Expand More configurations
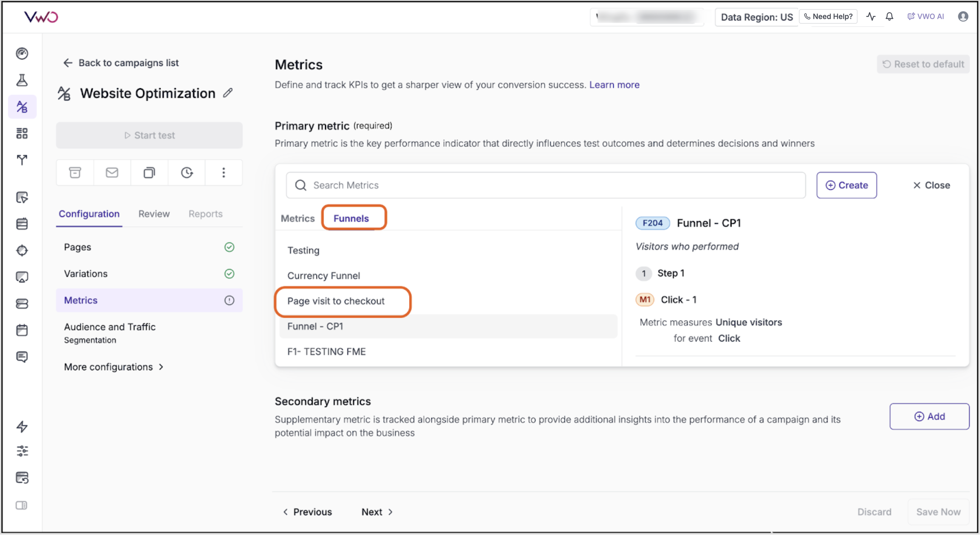 [x=113, y=367]
